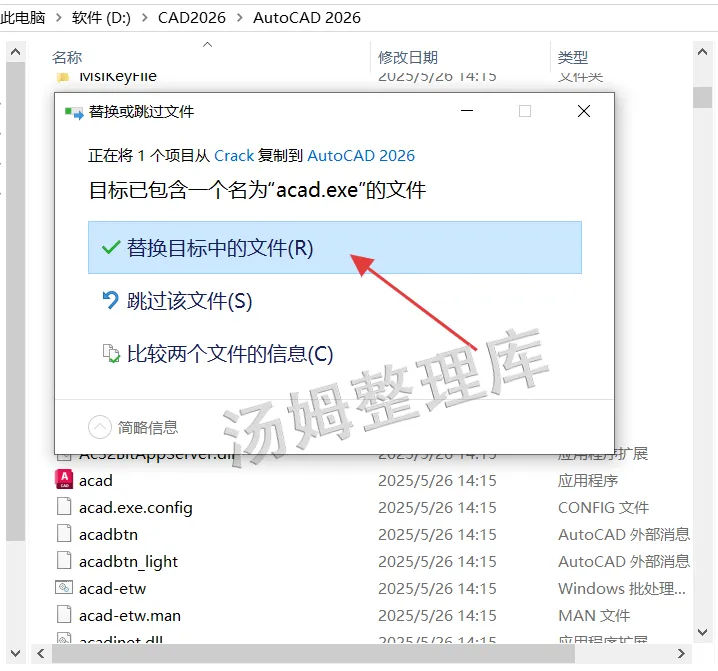The width and height of the screenshot is (718, 671).
Task: Click date cell of acad.exe.config row
Action: (437, 507)
